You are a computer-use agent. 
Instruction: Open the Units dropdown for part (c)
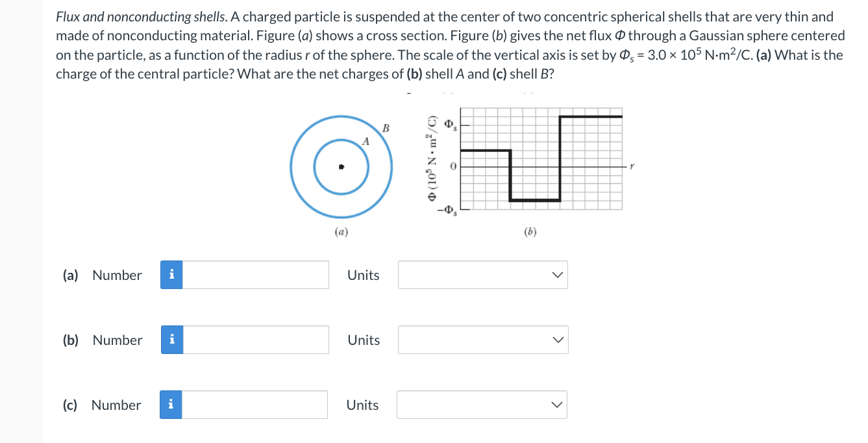click(482, 405)
